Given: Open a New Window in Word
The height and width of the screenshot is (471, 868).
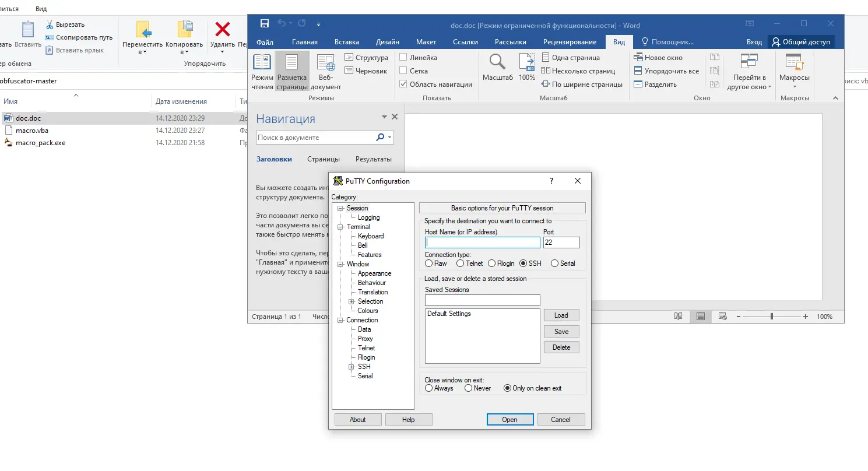Looking at the screenshot, I should [658, 58].
